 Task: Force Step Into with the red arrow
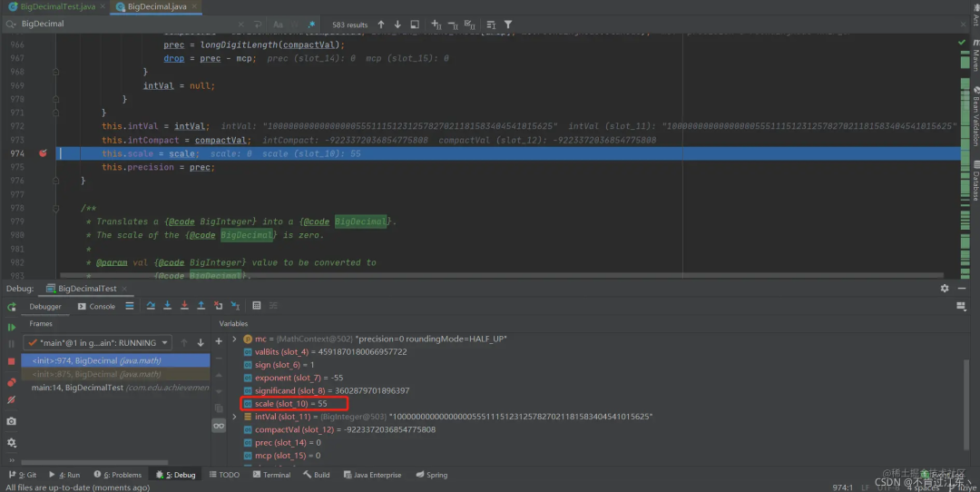(x=184, y=306)
